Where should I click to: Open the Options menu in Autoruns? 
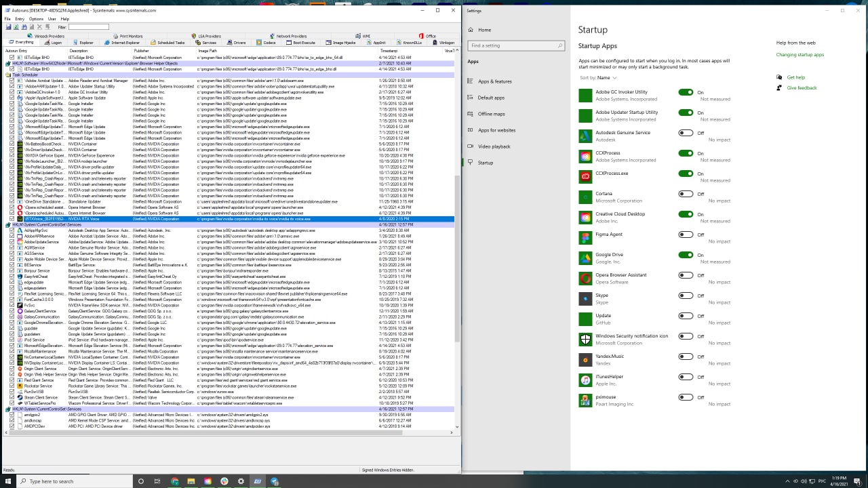click(36, 19)
